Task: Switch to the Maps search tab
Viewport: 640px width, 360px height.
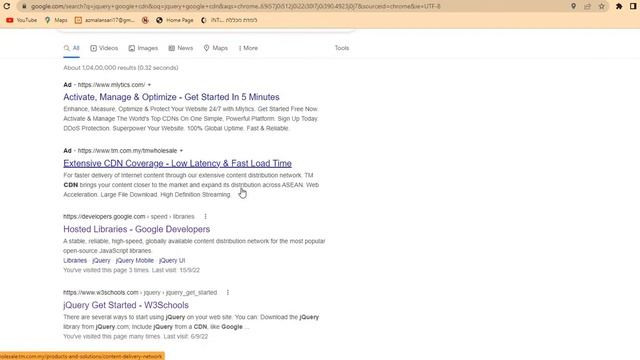Action: (216, 48)
